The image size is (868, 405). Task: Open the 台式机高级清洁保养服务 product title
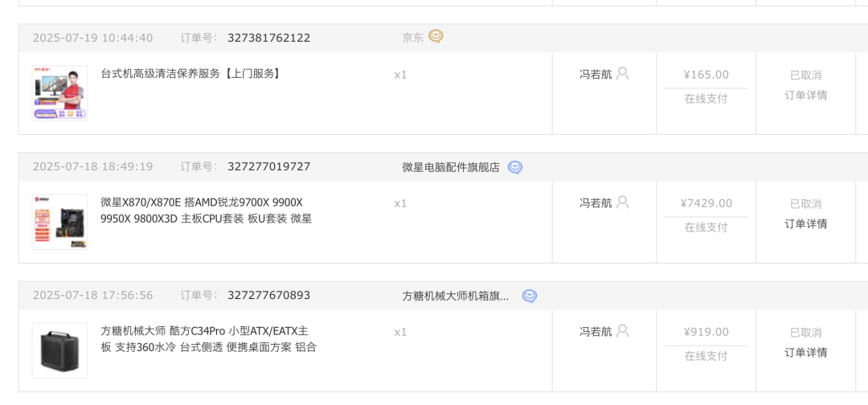click(191, 74)
